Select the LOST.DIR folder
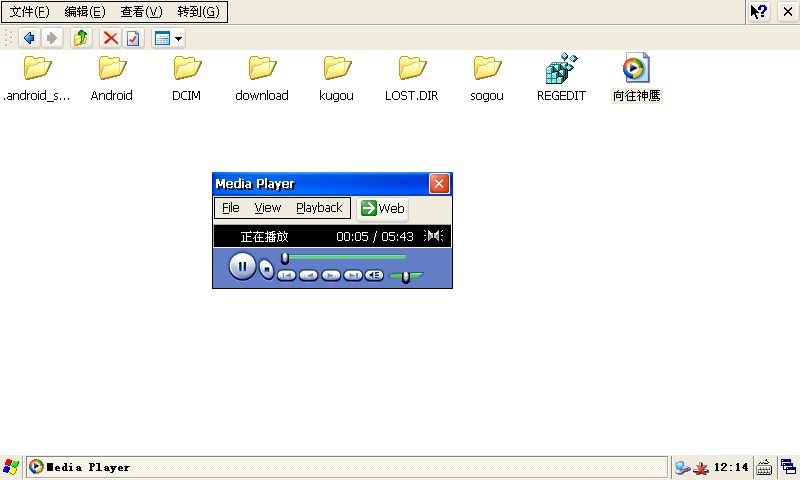 [412, 77]
